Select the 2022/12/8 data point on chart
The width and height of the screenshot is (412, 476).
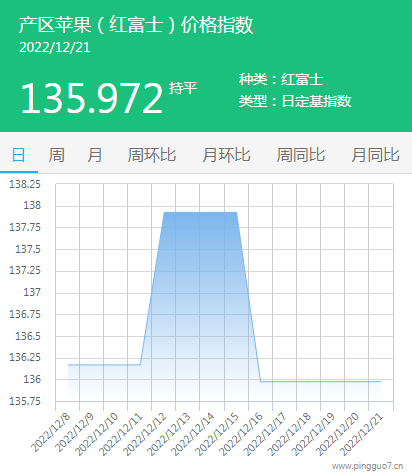[68, 365]
